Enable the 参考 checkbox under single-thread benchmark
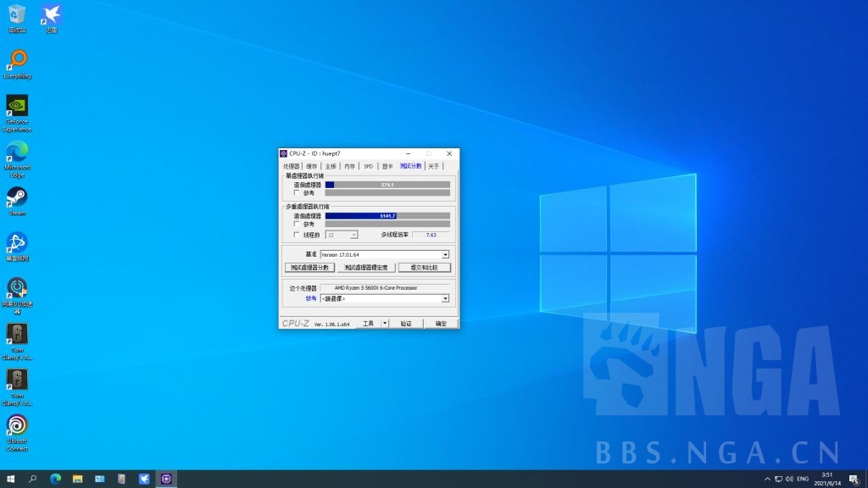The height and width of the screenshot is (488, 868). [x=296, y=192]
